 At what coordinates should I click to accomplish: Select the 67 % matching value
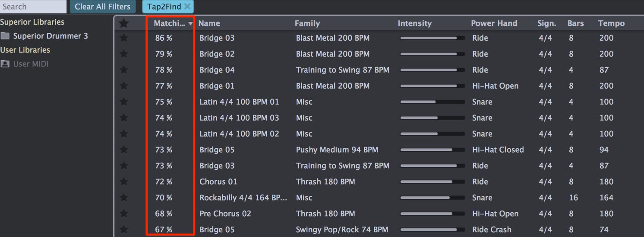(x=164, y=230)
